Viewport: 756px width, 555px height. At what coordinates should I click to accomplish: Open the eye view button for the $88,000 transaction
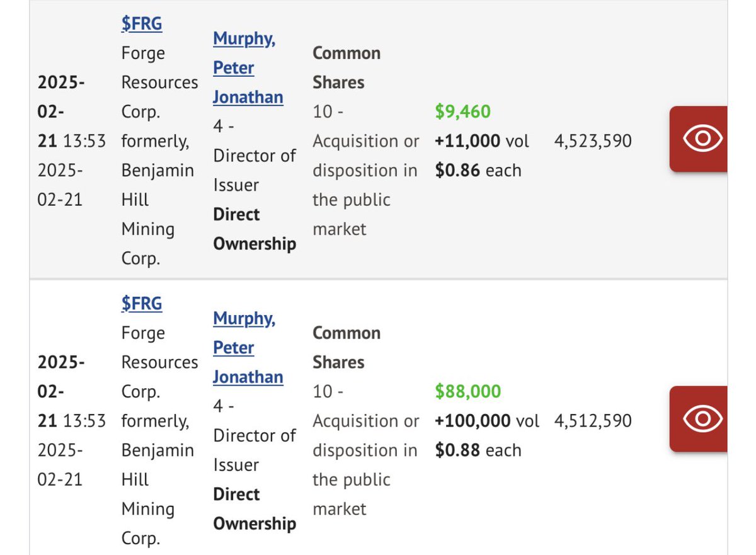coord(699,419)
